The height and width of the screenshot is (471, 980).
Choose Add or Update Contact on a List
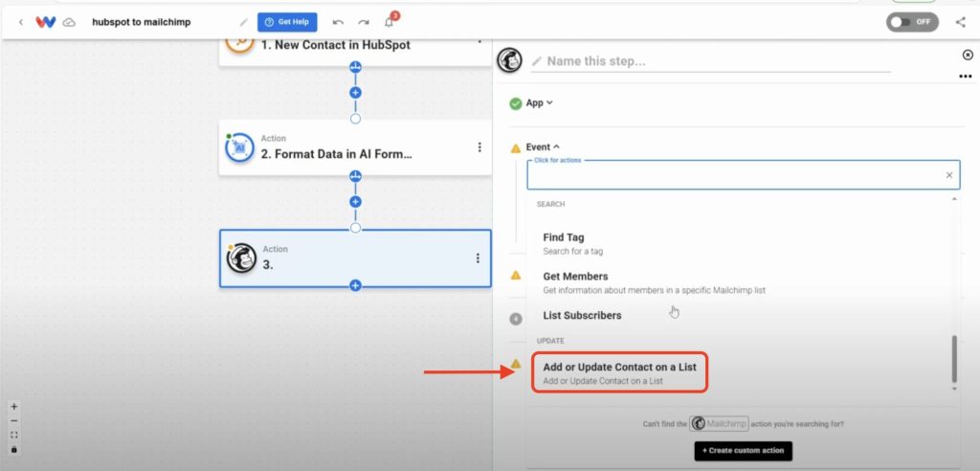[619, 372]
